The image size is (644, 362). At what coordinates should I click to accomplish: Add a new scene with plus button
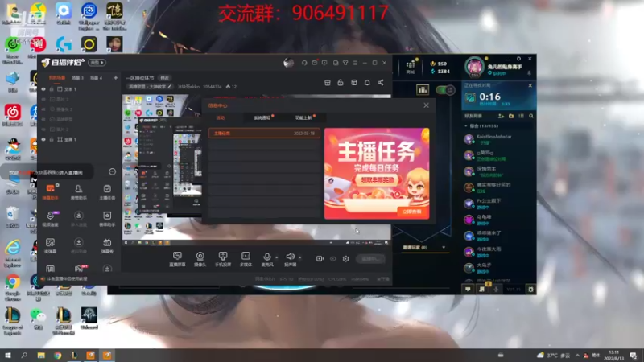(x=115, y=77)
